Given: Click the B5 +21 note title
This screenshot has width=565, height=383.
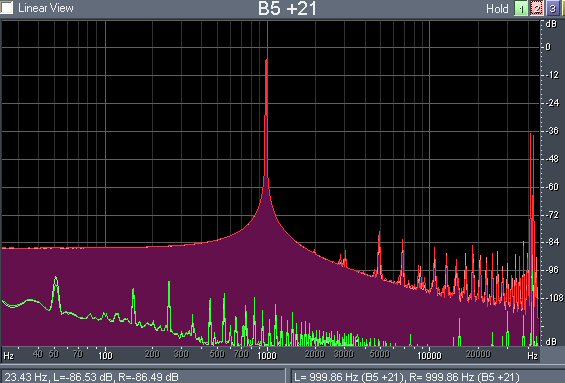Looking at the screenshot, I should (x=287, y=9).
